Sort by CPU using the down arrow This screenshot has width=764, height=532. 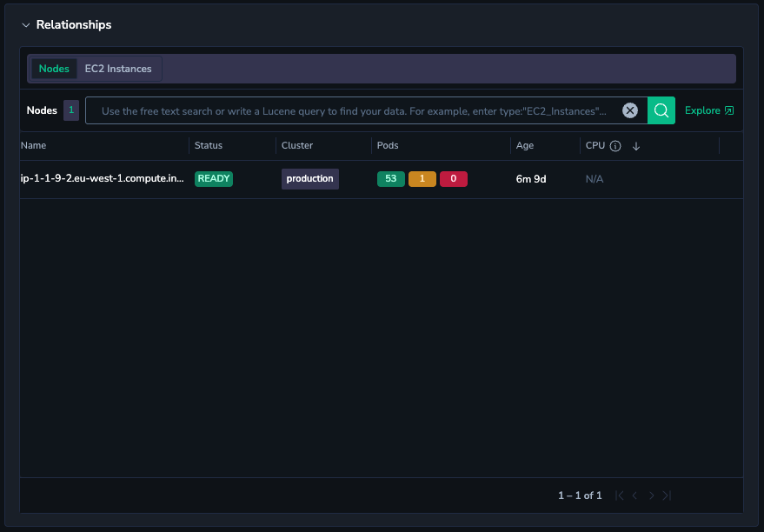(636, 146)
